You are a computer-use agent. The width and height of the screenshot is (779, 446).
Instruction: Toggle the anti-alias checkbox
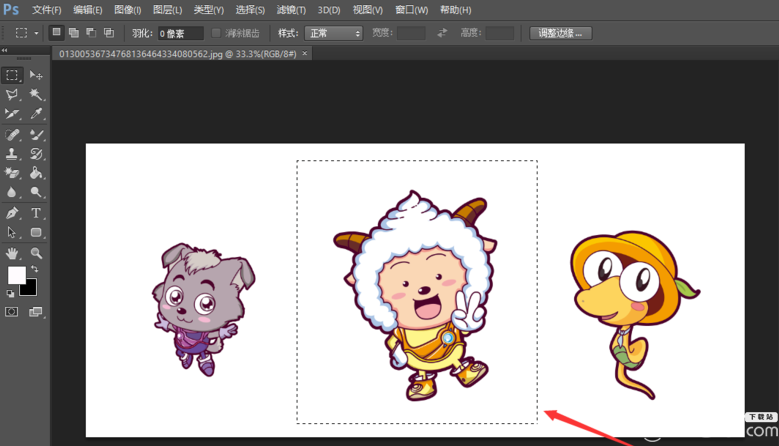(x=216, y=33)
